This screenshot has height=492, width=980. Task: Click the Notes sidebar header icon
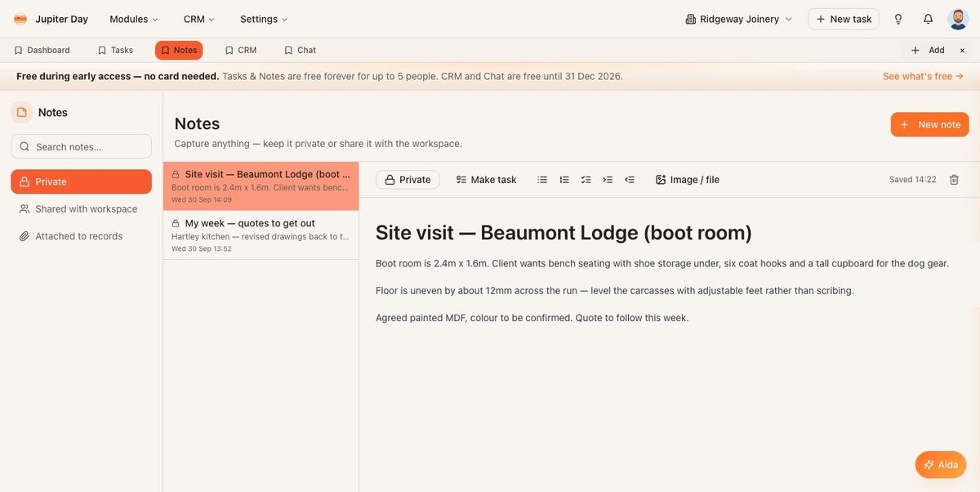[x=22, y=113]
